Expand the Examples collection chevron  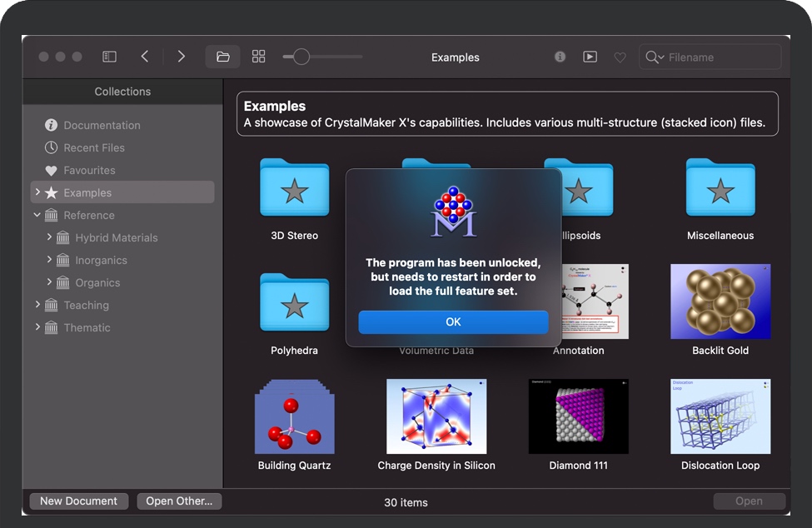pyautogui.click(x=37, y=192)
